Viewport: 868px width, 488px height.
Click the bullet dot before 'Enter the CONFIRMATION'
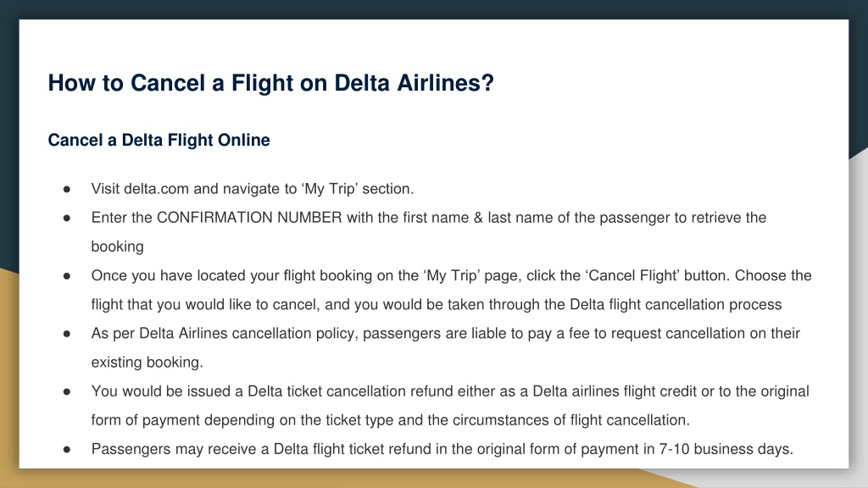point(67,218)
